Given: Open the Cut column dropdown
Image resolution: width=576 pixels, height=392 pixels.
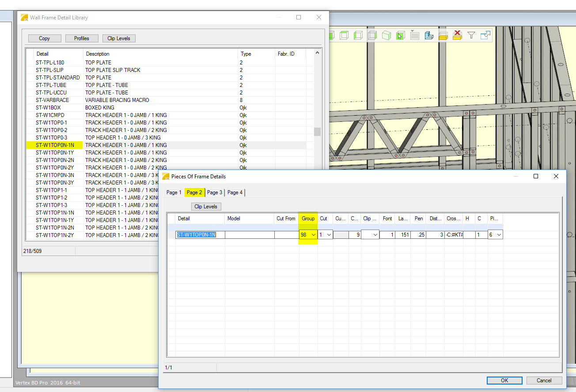Looking at the screenshot, I should (x=329, y=235).
